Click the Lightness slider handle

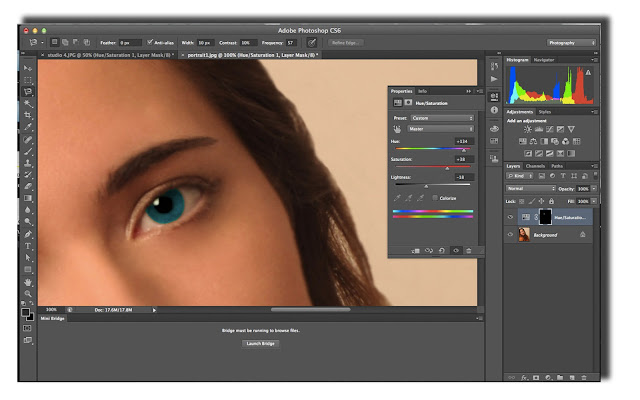(426, 186)
